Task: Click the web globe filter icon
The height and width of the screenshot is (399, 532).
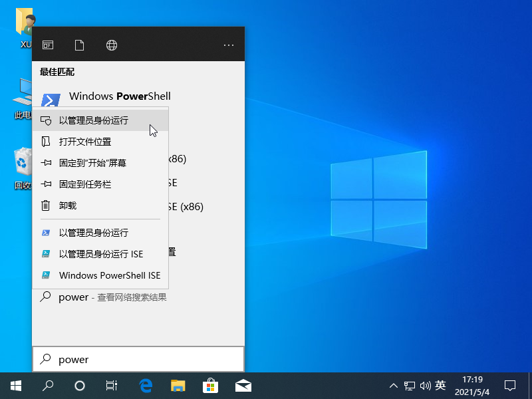Action: pyautogui.click(x=112, y=45)
